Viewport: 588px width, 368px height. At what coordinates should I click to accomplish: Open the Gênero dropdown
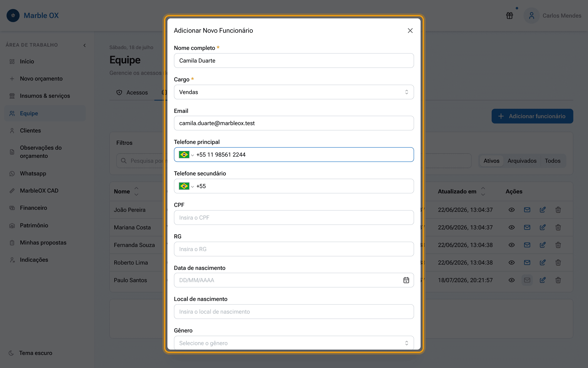tap(294, 343)
